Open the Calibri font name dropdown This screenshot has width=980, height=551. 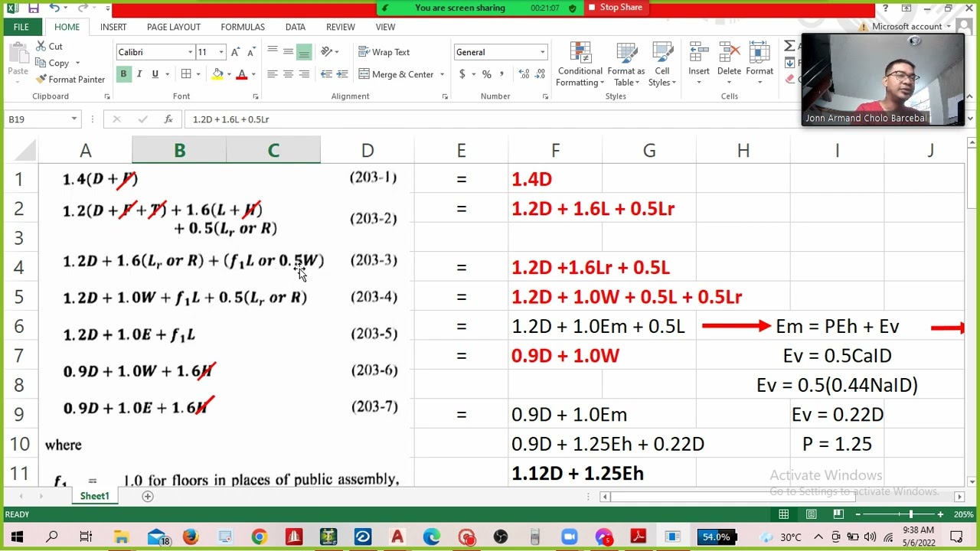click(x=190, y=52)
